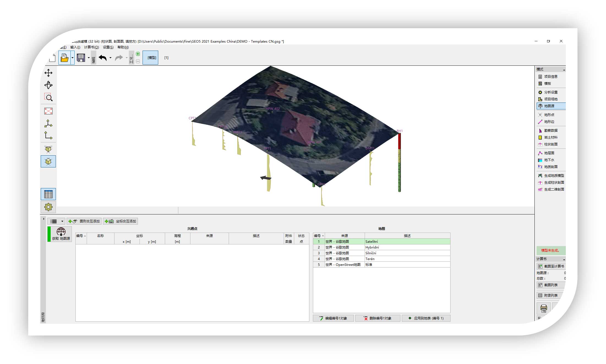Viewport: 606px width, 364px height.
Task: Select the [模型] stage tab
Action: tap(151, 58)
